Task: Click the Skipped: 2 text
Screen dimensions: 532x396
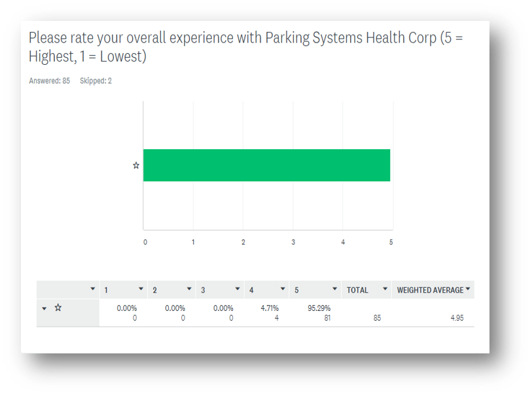Action: [96, 81]
